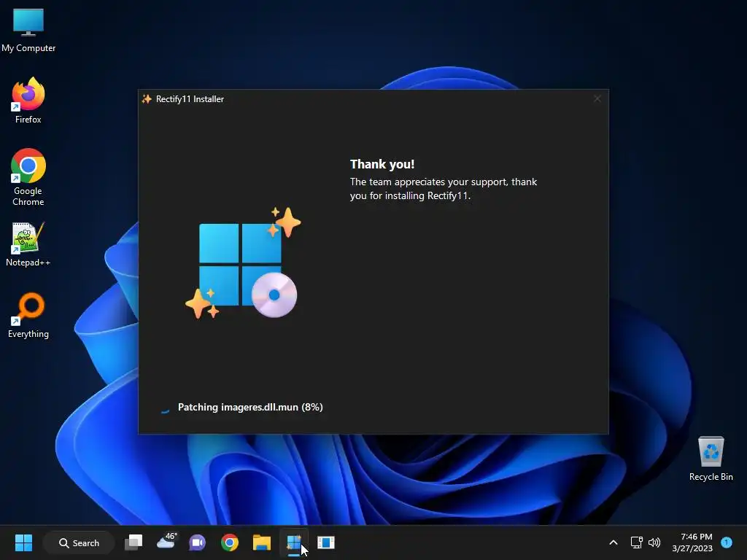747x560 pixels.
Task: Select the Everything search desktop shortcut
Action: pyautogui.click(x=28, y=315)
